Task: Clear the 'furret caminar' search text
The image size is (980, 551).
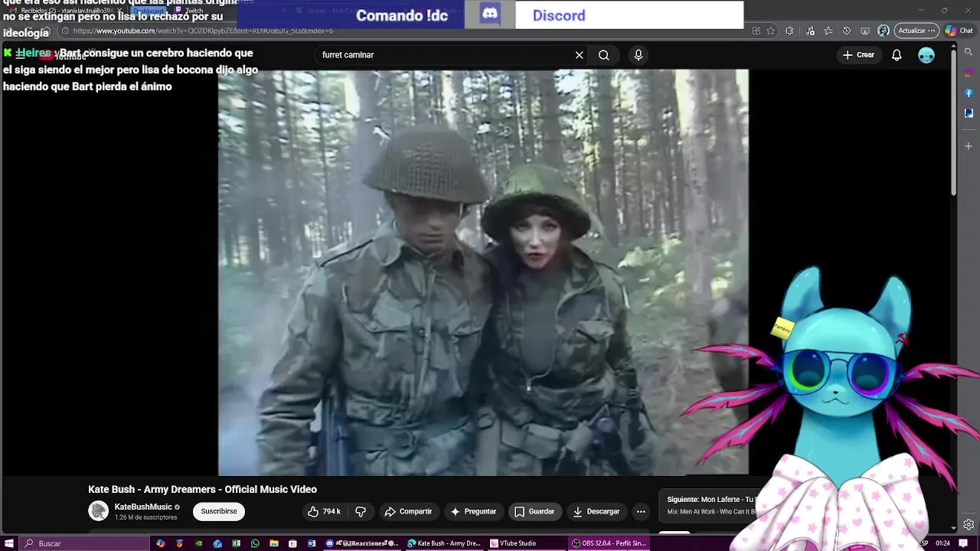Action: pyautogui.click(x=580, y=55)
